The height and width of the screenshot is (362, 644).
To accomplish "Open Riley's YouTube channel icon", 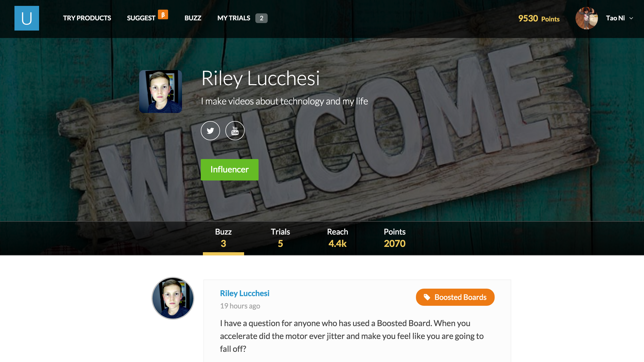I will click(235, 131).
